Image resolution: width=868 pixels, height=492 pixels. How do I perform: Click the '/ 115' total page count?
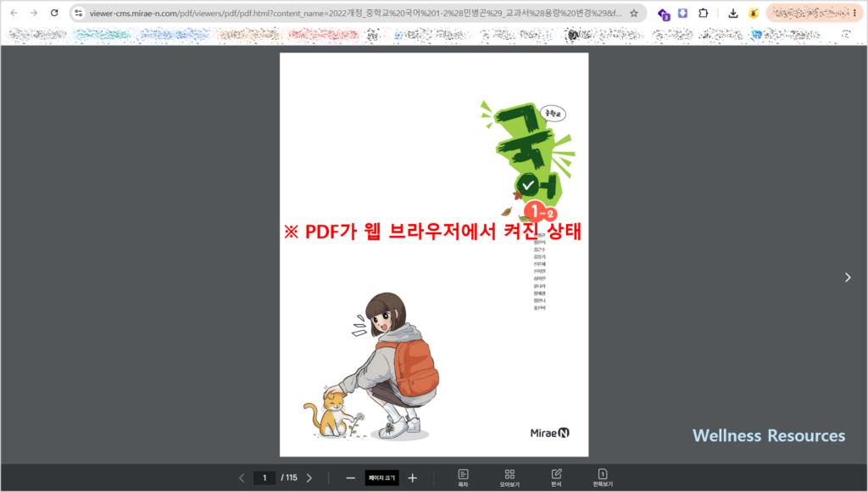(x=289, y=478)
